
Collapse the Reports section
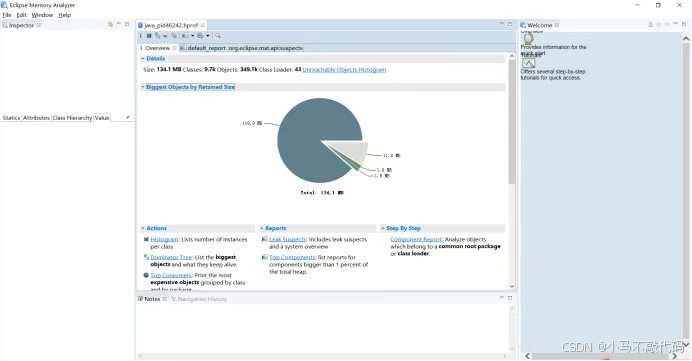(x=261, y=228)
